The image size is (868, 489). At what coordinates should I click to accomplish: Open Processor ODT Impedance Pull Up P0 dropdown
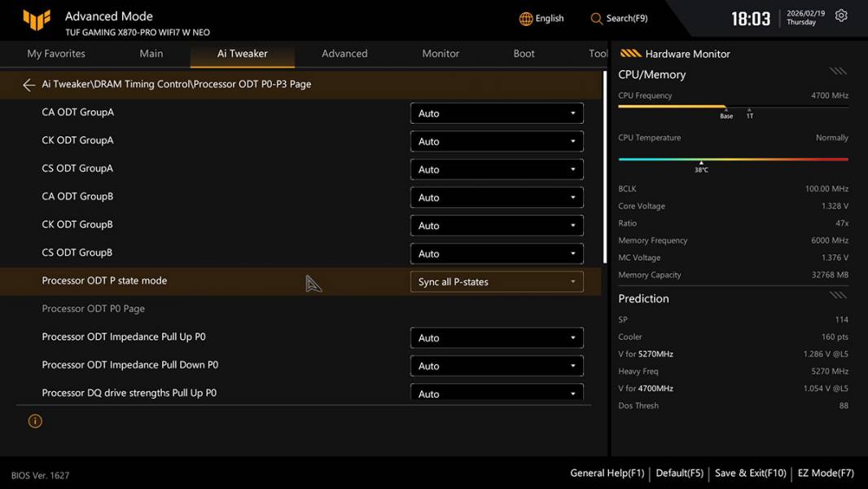click(497, 338)
